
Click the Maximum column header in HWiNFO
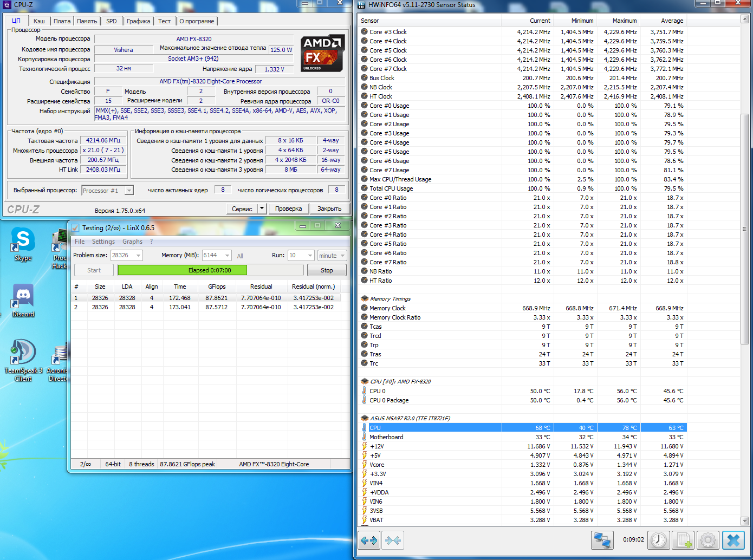click(x=618, y=21)
